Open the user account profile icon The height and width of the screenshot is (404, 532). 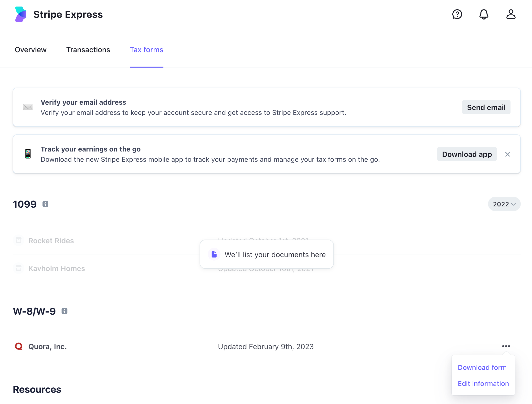511,14
